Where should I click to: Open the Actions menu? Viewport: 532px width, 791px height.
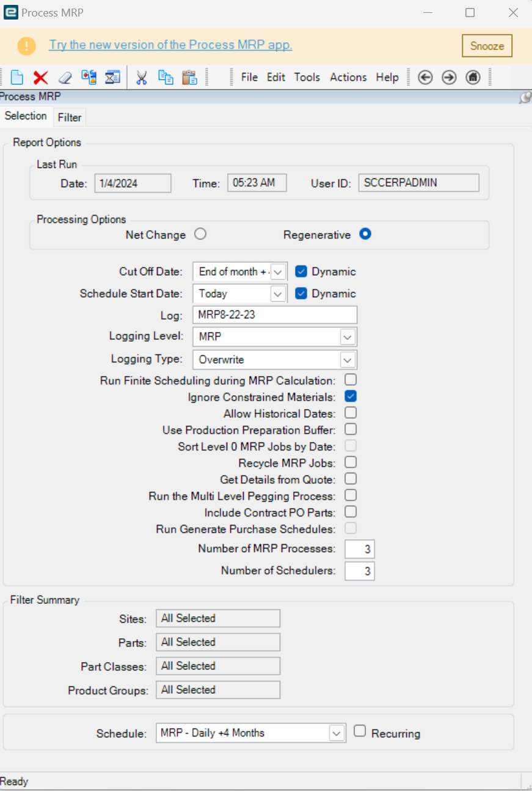(x=348, y=78)
